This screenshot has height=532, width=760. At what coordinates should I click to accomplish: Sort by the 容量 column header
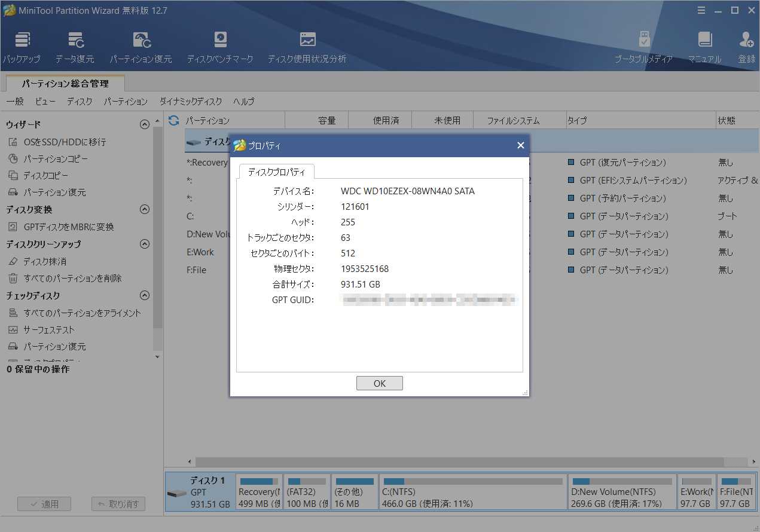pos(317,120)
